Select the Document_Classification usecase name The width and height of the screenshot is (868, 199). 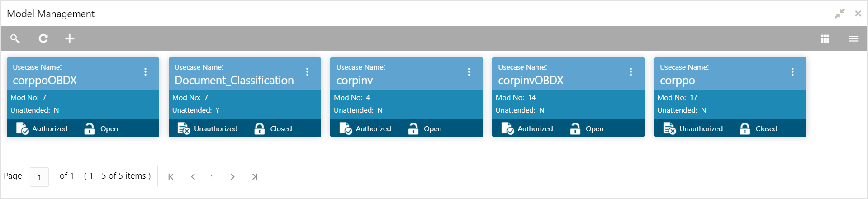point(234,81)
